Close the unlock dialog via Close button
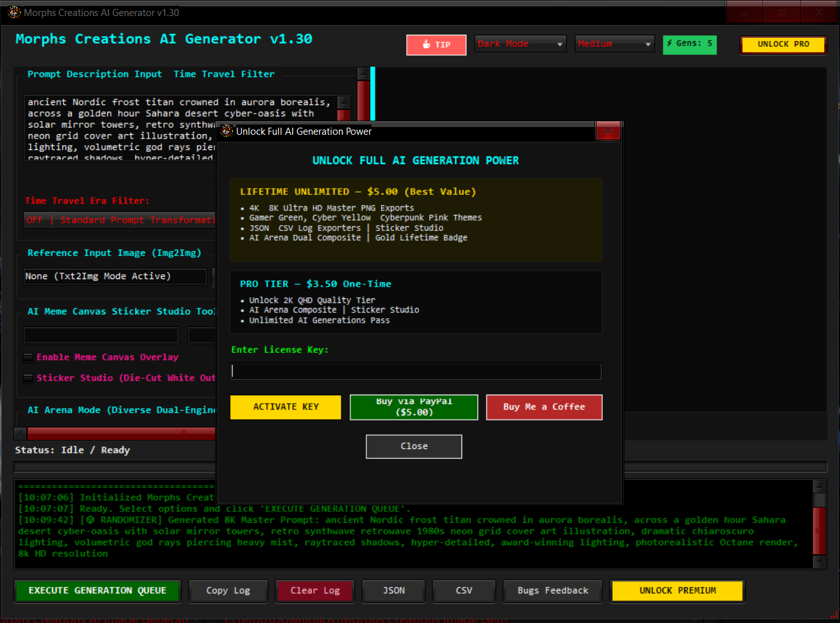The height and width of the screenshot is (623, 840). click(414, 447)
